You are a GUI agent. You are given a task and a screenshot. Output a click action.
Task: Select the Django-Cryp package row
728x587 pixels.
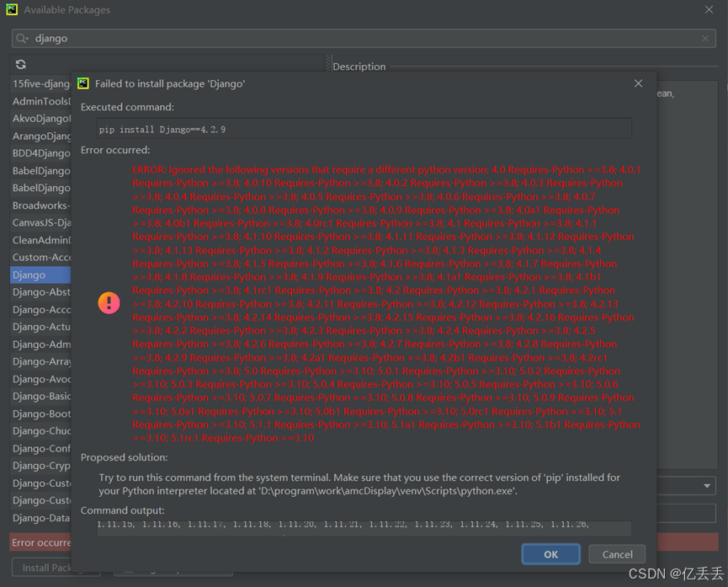pos(41,466)
